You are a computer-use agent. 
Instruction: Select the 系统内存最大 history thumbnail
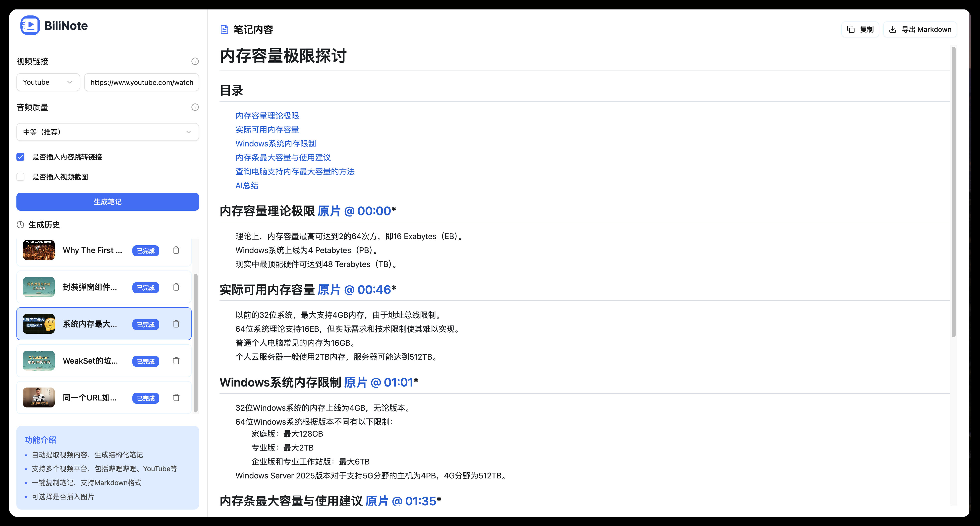point(38,324)
